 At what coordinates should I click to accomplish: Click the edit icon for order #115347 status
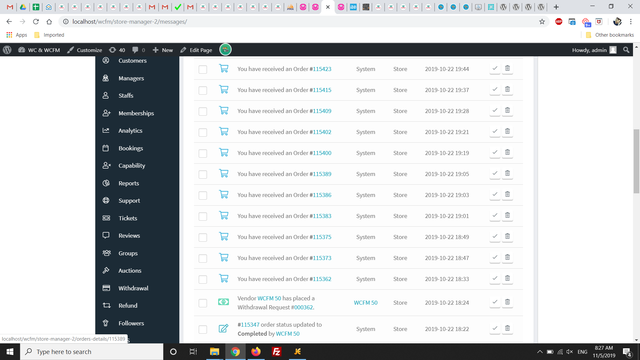223,329
